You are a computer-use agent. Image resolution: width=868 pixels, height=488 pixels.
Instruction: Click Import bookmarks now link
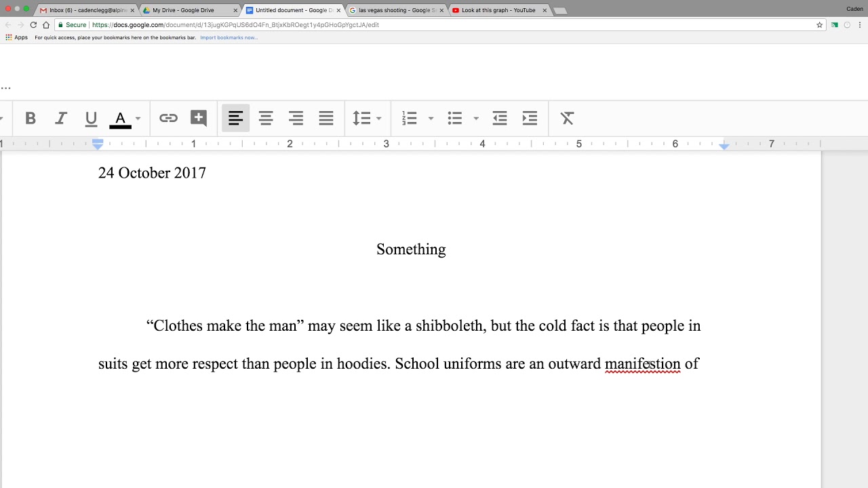(x=229, y=37)
